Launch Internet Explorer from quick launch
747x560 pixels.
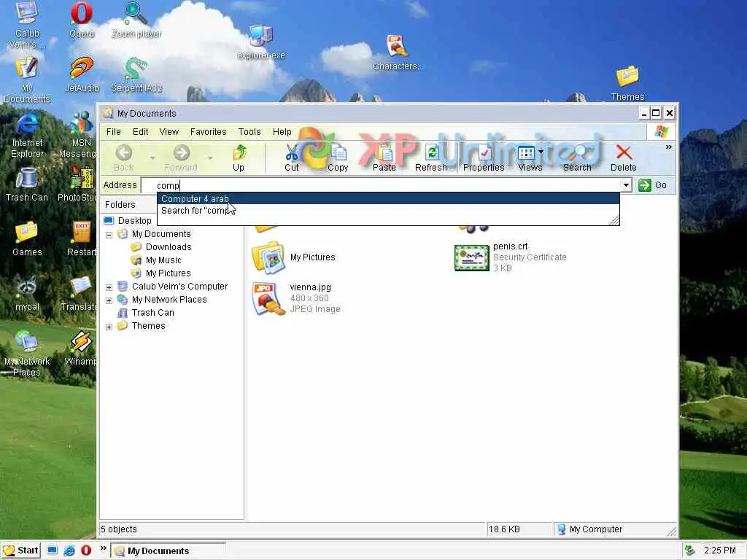click(x=69, y=551)
